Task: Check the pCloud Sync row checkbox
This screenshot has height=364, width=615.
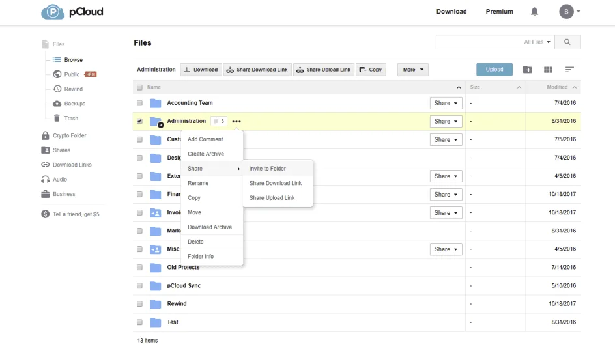Action: pos(139,286)
